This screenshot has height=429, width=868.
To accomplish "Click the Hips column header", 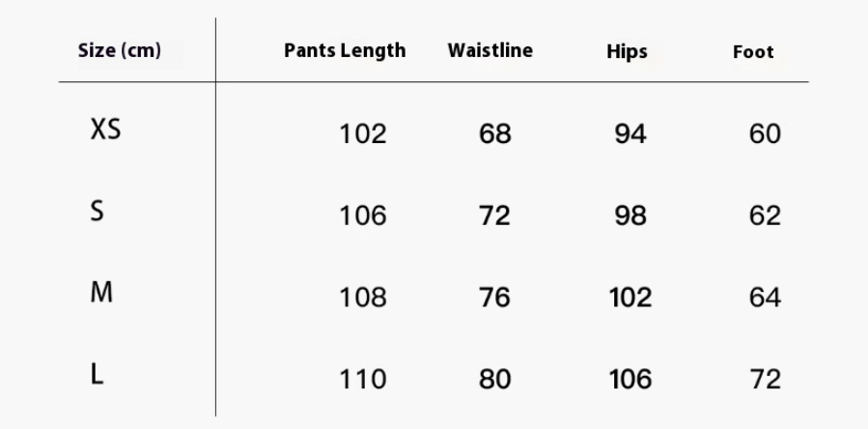I will [627, 52].
